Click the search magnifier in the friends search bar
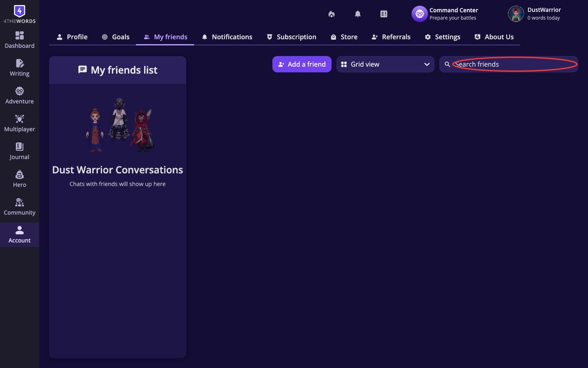This screenshot has height=368, width=588. click(x=447, y=64)
